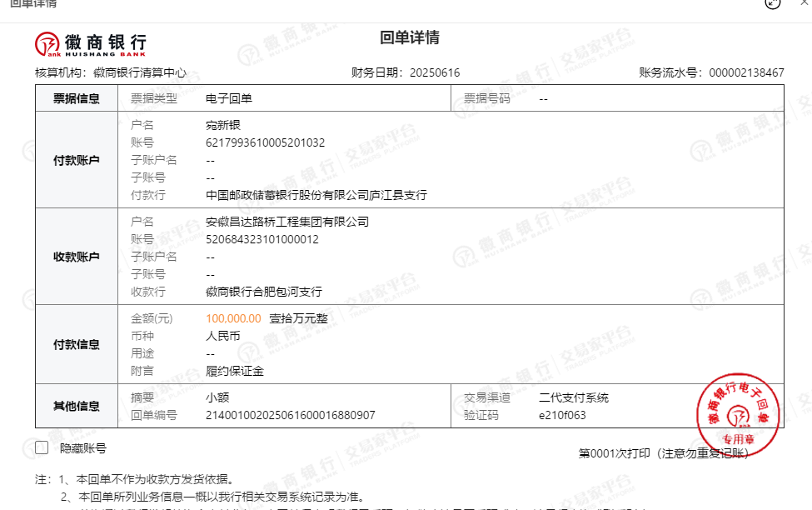Click the transaction channel 二代支付系统
Viewport: 812px width, 510px height.
coord(573,397)
